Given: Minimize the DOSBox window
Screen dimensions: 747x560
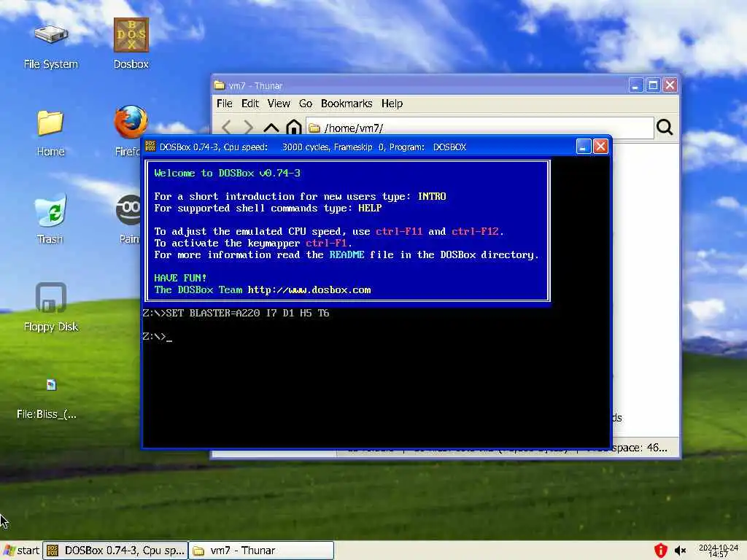Looking at the screenshot, I should click(584, 147).
